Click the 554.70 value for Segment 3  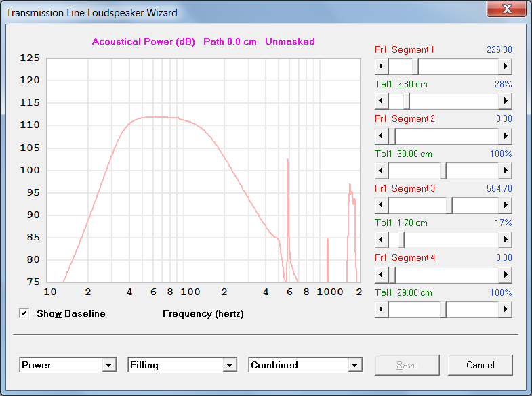(499, 188)
